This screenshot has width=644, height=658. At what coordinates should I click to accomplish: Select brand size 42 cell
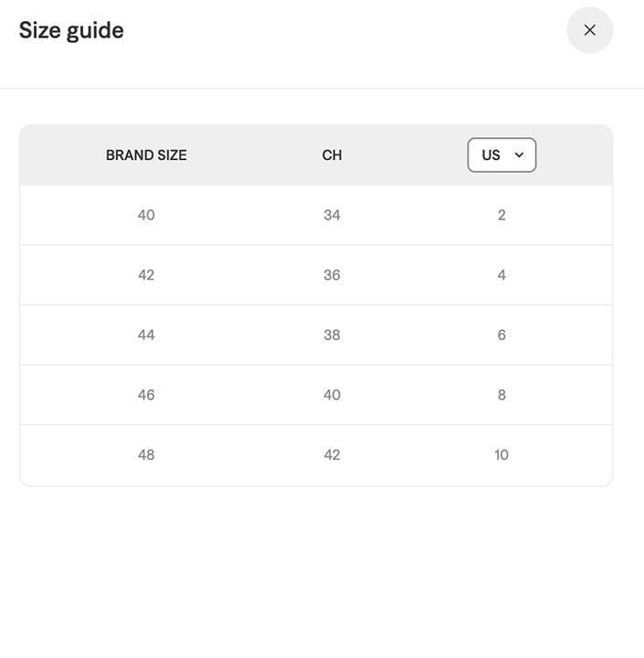coord(146,275)
